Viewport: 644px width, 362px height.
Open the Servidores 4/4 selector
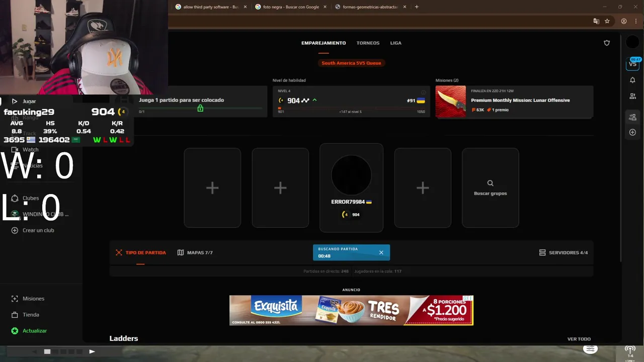click(563, 252)
